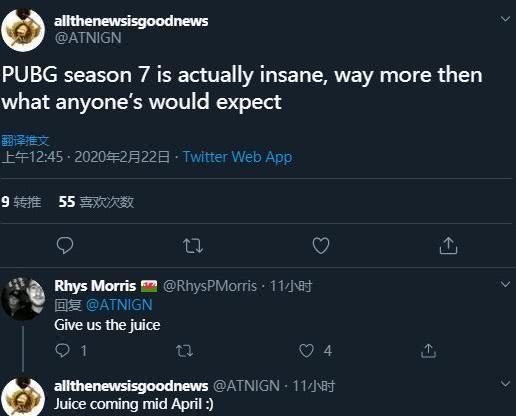Click the @ATNIGN mention in Rhys's reply

(x=119, y=305)
